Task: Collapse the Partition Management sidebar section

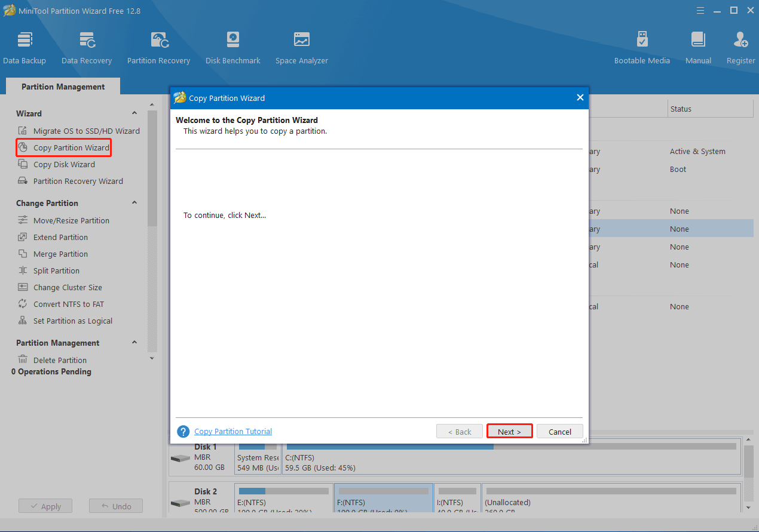Action: coord(134,343)
